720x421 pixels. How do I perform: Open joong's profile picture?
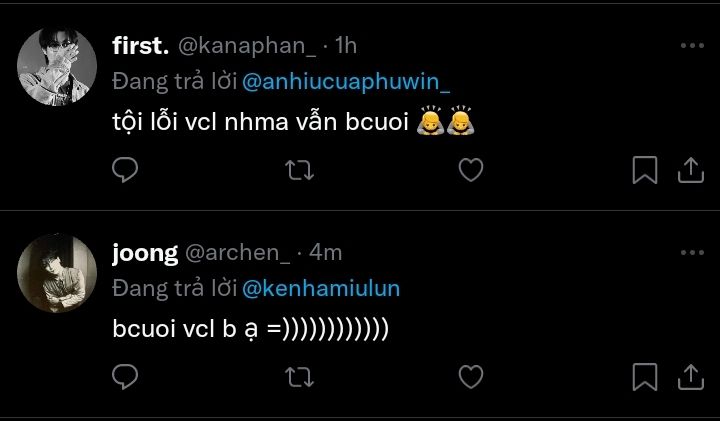pos(58,274)
